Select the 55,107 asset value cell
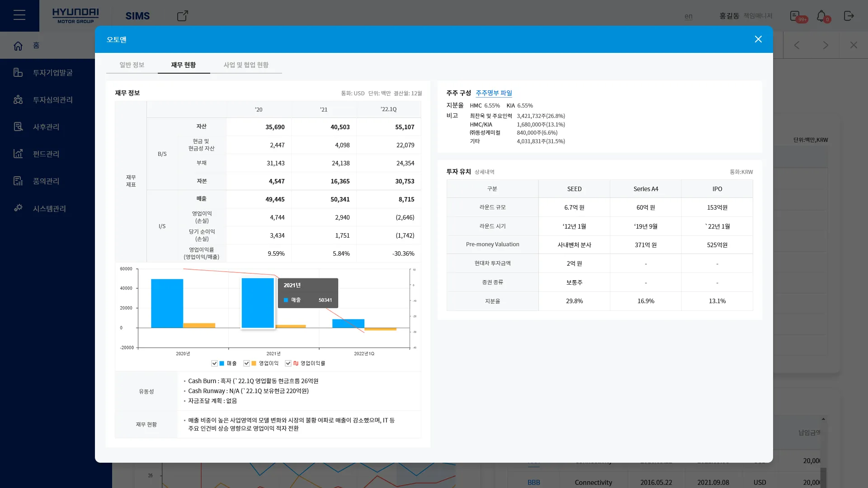This screenshot has height=488, width=868. [x=388, y=127]
